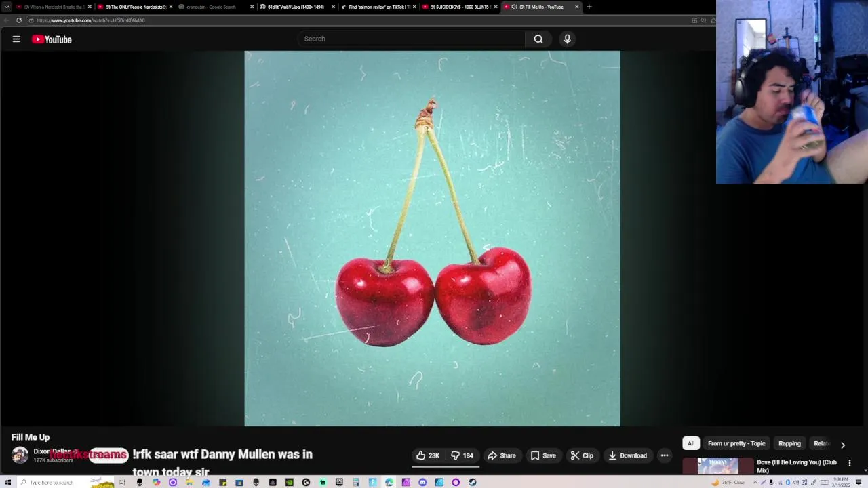Open the Dove (Club Mix) video thumbnail
The height and width of the screenshot is (488, 868).
(718, 466)
